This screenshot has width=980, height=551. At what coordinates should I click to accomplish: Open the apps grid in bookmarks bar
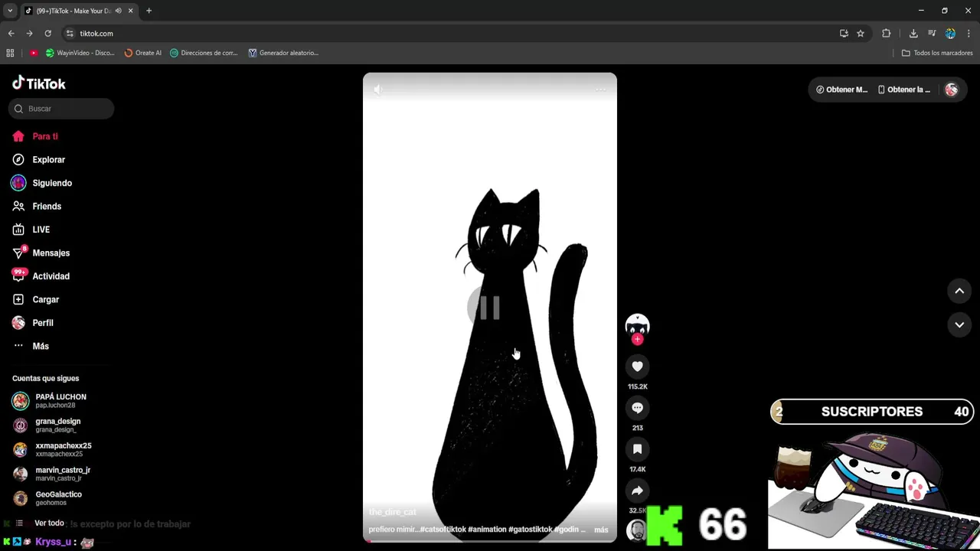[10, 53]
